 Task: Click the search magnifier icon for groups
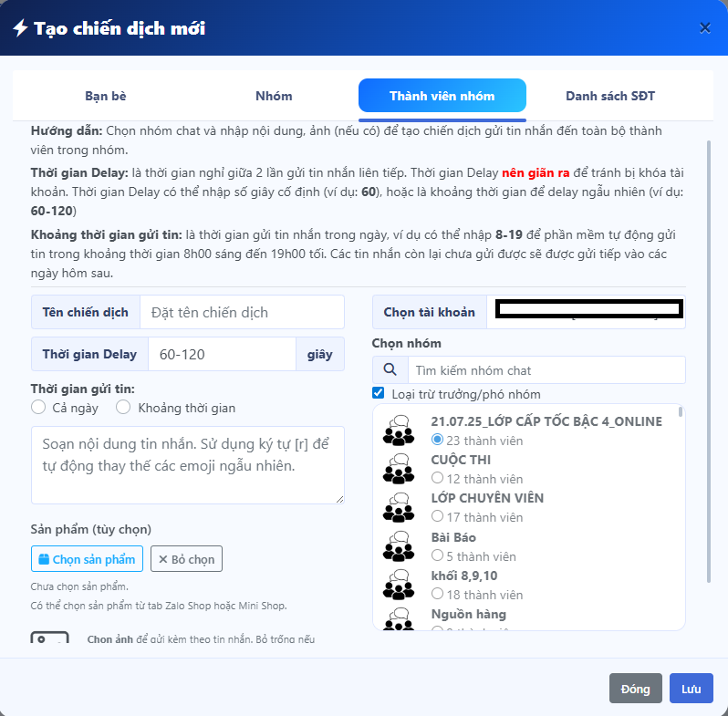point(390,370)
